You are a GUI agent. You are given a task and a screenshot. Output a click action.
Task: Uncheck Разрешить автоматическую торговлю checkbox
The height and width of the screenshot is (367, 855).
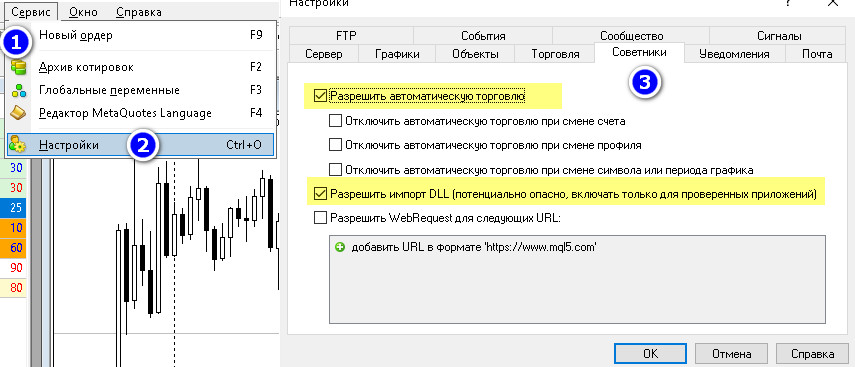tap(320, 97)
